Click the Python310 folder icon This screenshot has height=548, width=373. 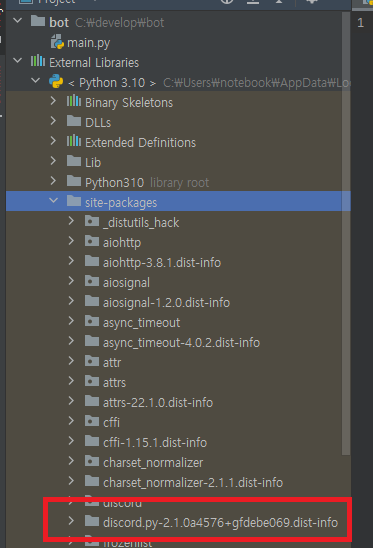(74, 181)
